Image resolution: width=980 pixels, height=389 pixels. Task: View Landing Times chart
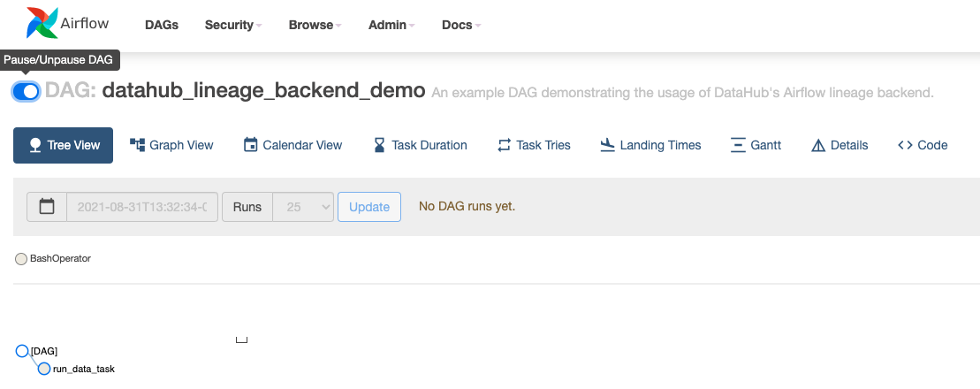pyautogui.click(x=650, y=145)
